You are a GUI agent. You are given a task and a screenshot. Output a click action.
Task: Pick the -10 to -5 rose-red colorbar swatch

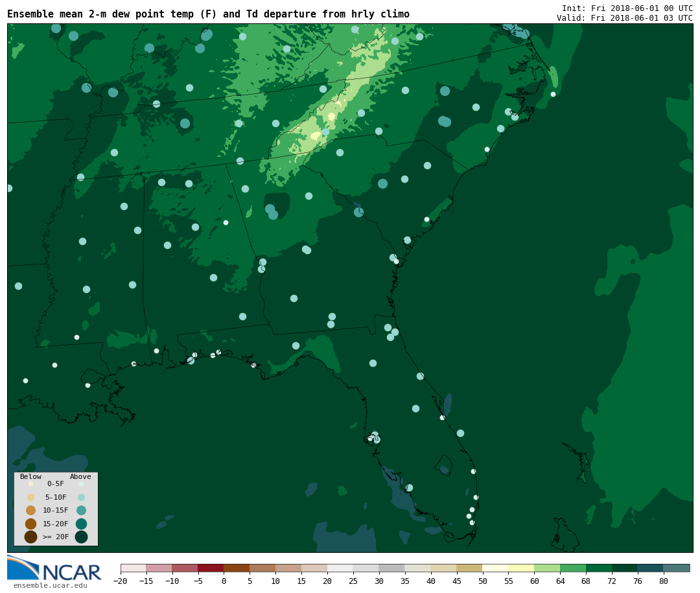coord(185,568)
